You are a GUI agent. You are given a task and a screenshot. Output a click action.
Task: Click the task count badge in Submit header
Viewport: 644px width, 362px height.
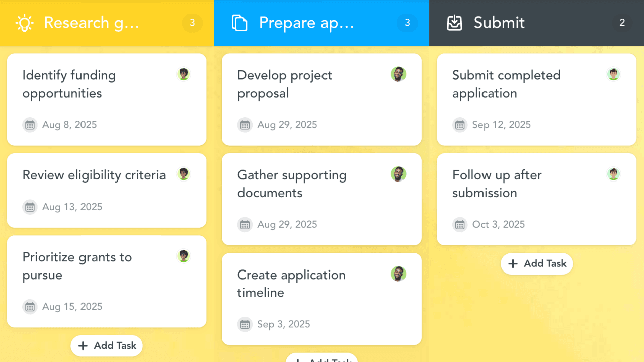[622, 23]
